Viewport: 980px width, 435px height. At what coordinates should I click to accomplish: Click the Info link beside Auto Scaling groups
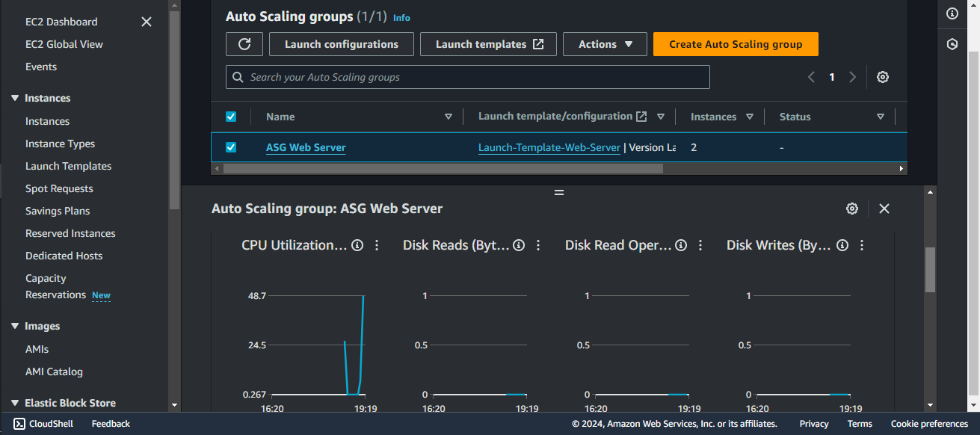[401, 17]
